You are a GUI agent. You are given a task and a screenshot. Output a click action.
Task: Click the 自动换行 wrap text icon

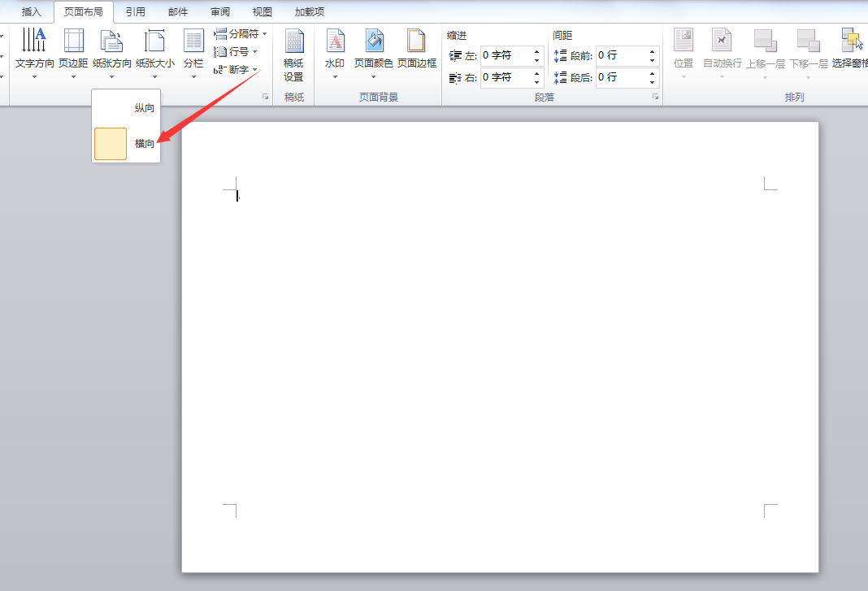(722, 40)
